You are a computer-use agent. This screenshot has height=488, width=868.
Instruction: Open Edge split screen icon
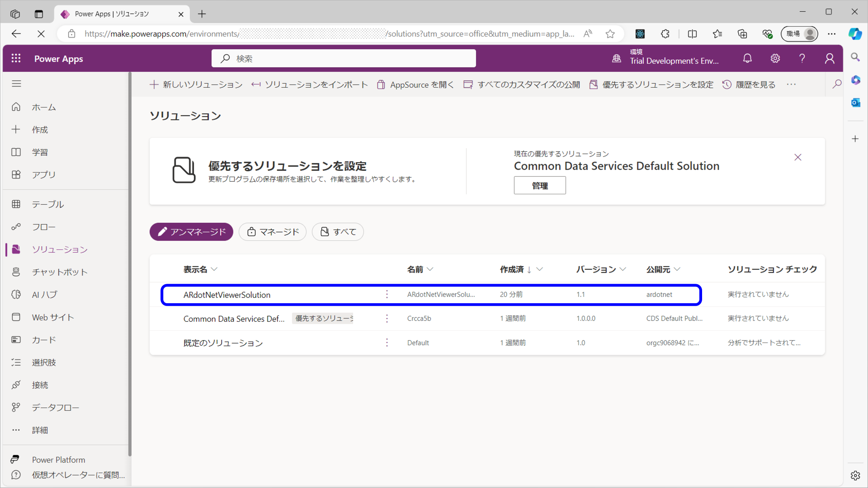692,34
